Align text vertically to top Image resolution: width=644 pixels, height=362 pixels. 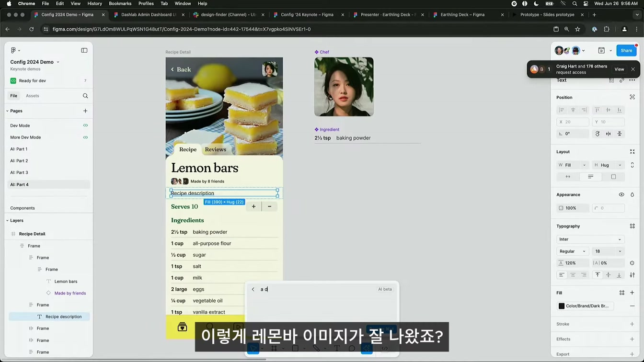click(598, 275)
